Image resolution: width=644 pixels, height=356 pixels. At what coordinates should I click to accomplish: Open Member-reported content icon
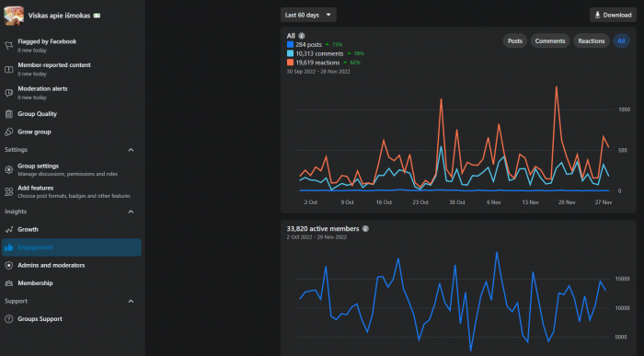click(x=8, y=69)
